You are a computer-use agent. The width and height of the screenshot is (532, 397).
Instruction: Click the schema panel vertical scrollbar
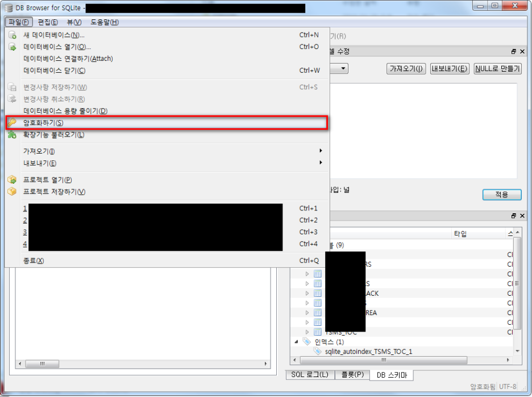[x=517, y=284]
